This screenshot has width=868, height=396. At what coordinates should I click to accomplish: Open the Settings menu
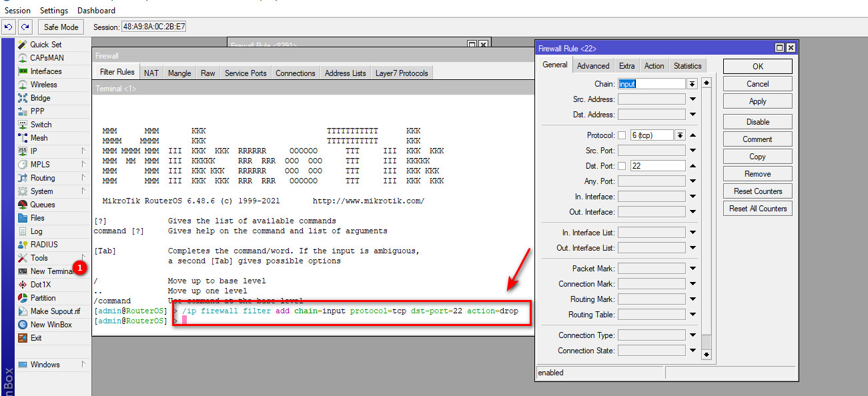click(x=54, y=11)
